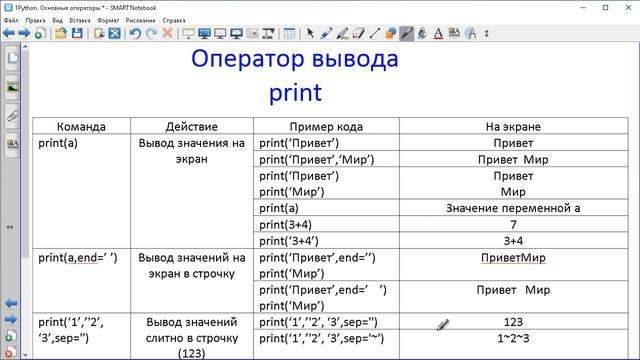Open the Файл menu

click(11, 20)
